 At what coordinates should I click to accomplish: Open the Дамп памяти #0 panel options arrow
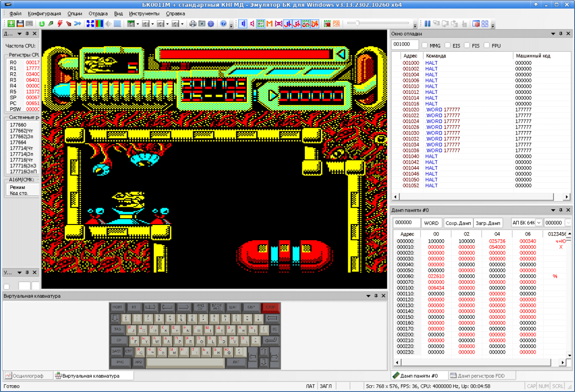click(x=552, y=210)
